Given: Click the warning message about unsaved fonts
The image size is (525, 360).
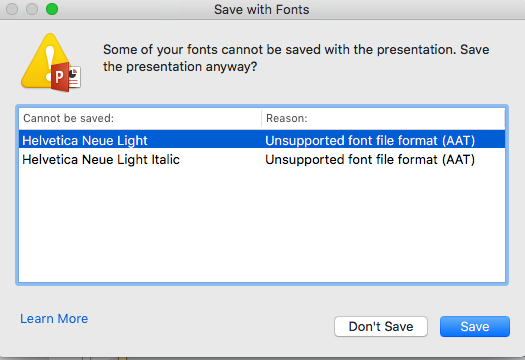Looking at the screenshot, I should 296,58.
